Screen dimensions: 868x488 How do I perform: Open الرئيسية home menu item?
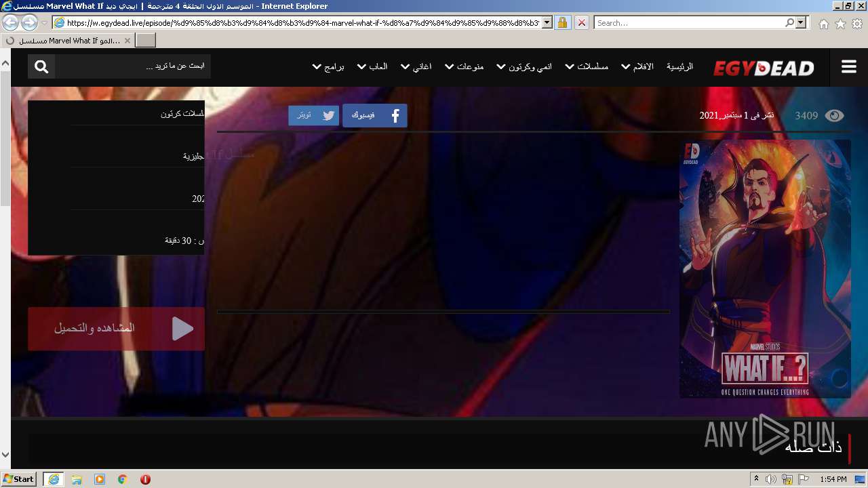[x=679, y=66]
